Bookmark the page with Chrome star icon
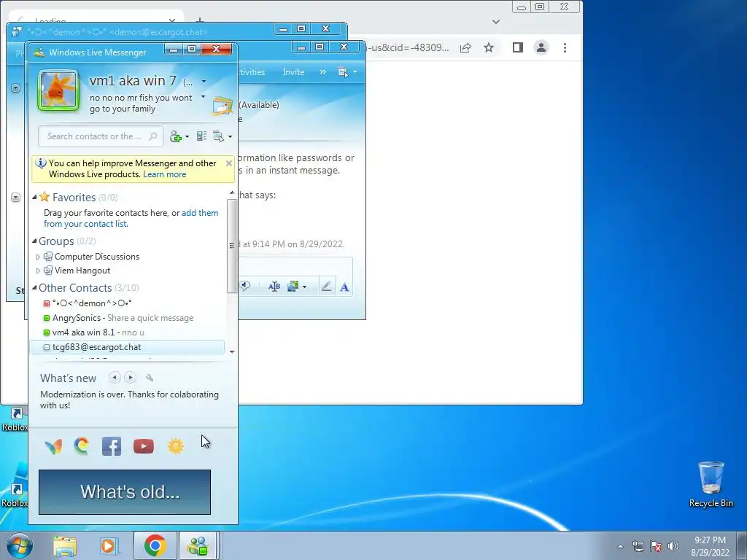This screenshot has height=560, width=747. (x=489, y=47)
